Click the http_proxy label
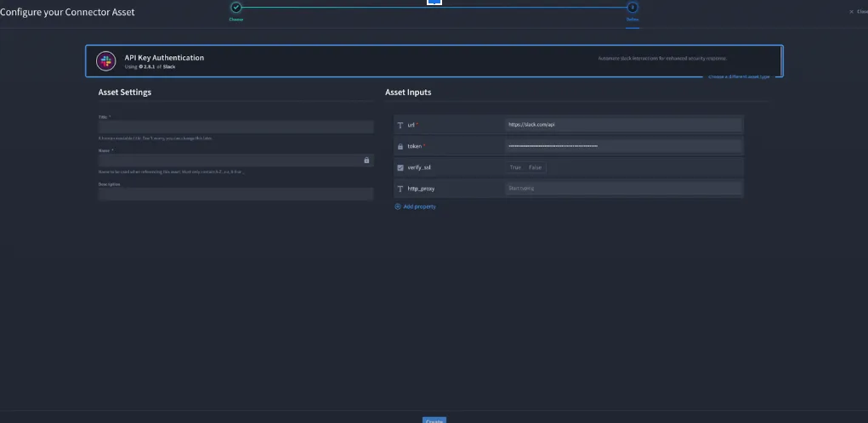Image resolution: width=868 pixels, height=423 pixels. [422, 189]
